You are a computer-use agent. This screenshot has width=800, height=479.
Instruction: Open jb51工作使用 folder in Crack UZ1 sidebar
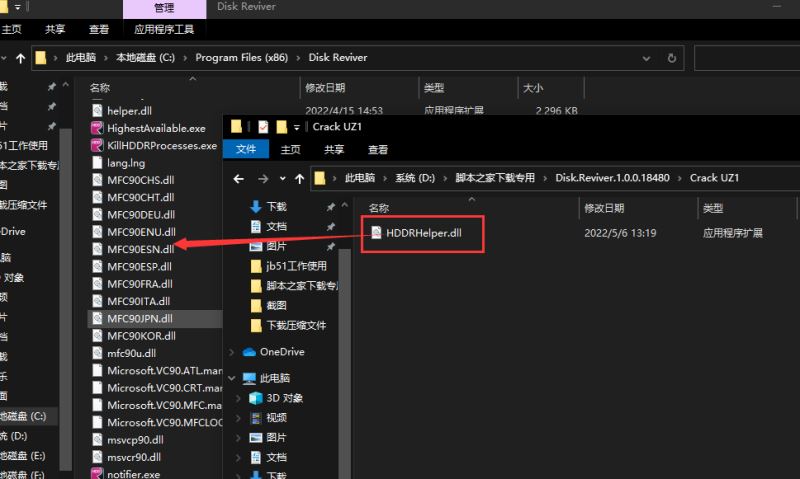coord(296,266)
